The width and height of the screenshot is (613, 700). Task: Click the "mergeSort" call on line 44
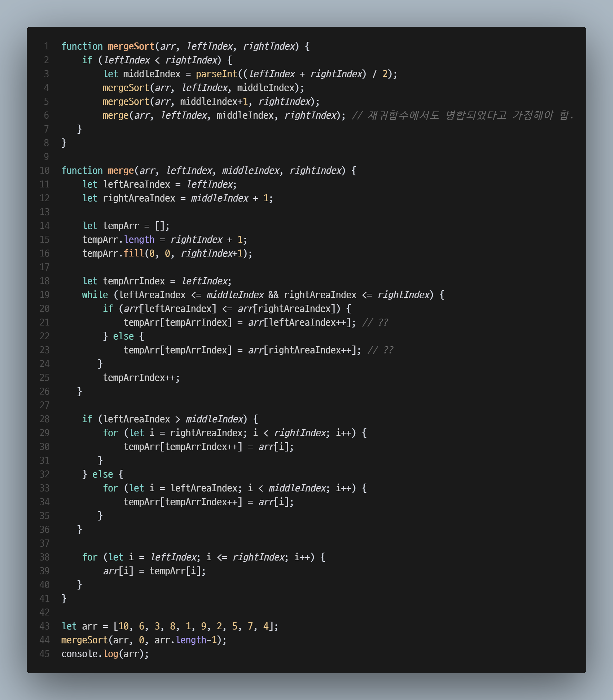85,640
